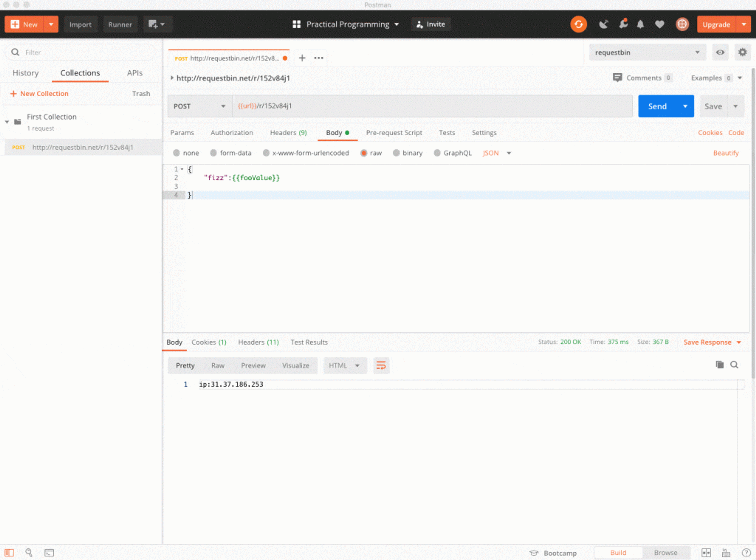Switch to APIs tab
This screenshot has height=560, width=756.
(x=135, y=73)
